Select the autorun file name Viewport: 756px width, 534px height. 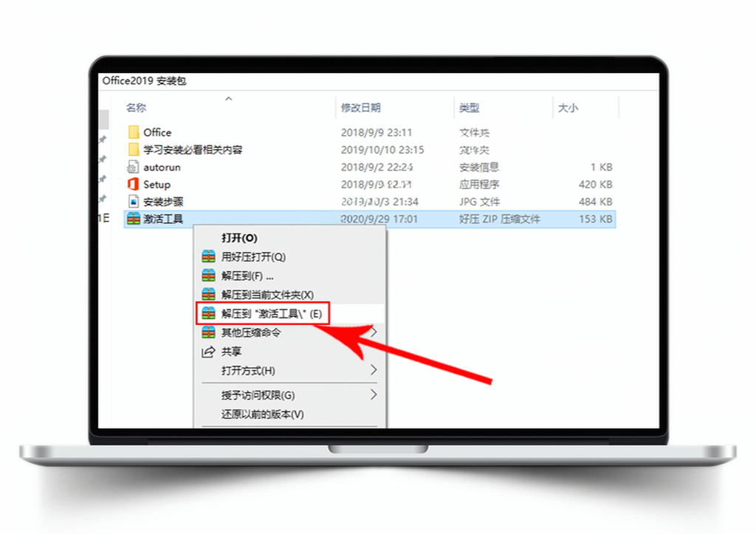[162, 167]
